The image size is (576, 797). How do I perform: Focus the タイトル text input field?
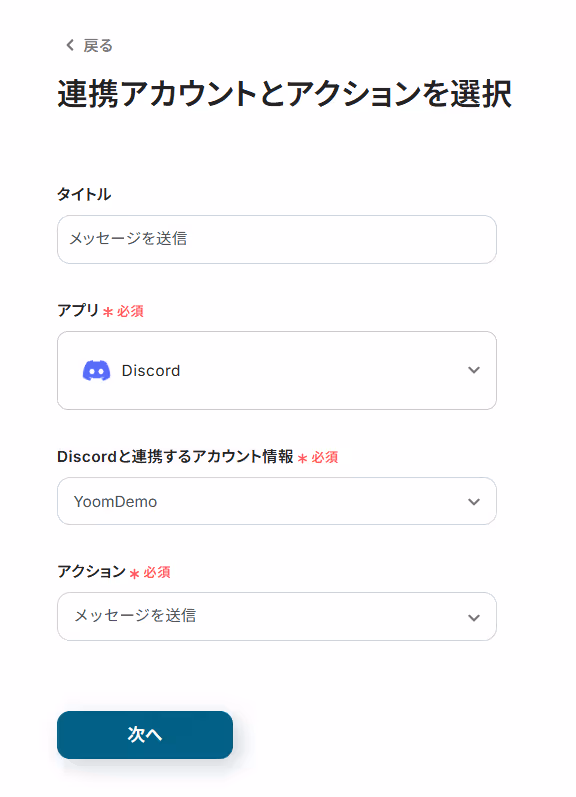point(277,239)
